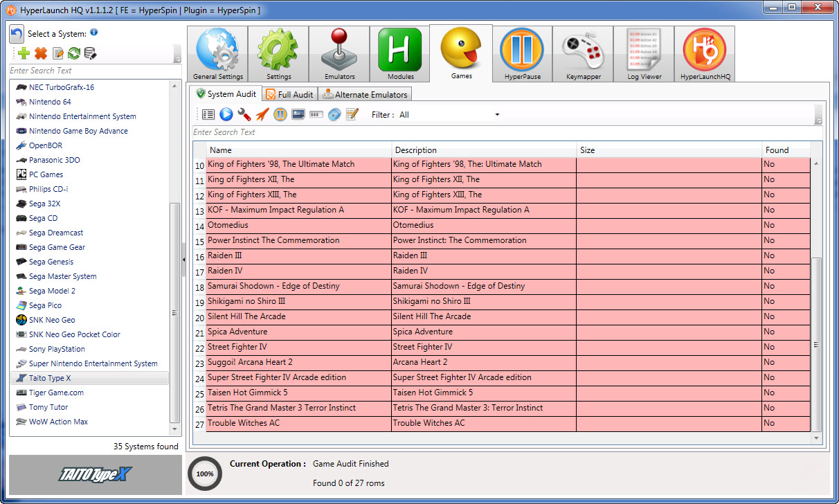
Task: Click Arcana Heart 2 description cell
Action: [484, 362]
